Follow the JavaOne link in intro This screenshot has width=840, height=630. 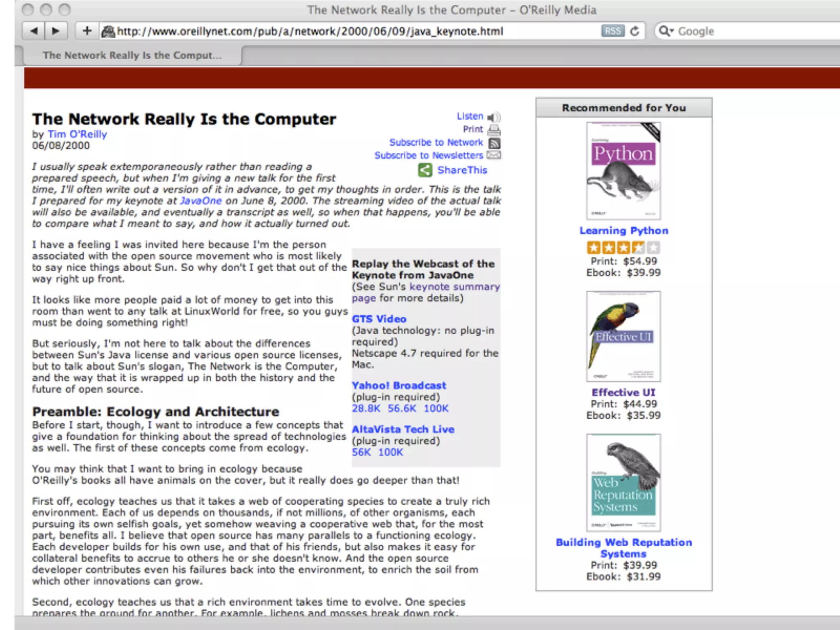coord(201,201)
